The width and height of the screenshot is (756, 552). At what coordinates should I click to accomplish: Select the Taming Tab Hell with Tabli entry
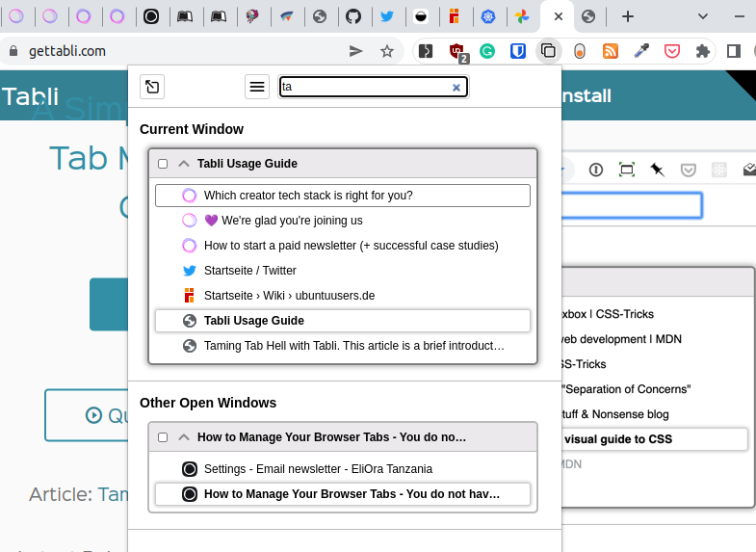(354, 346)
